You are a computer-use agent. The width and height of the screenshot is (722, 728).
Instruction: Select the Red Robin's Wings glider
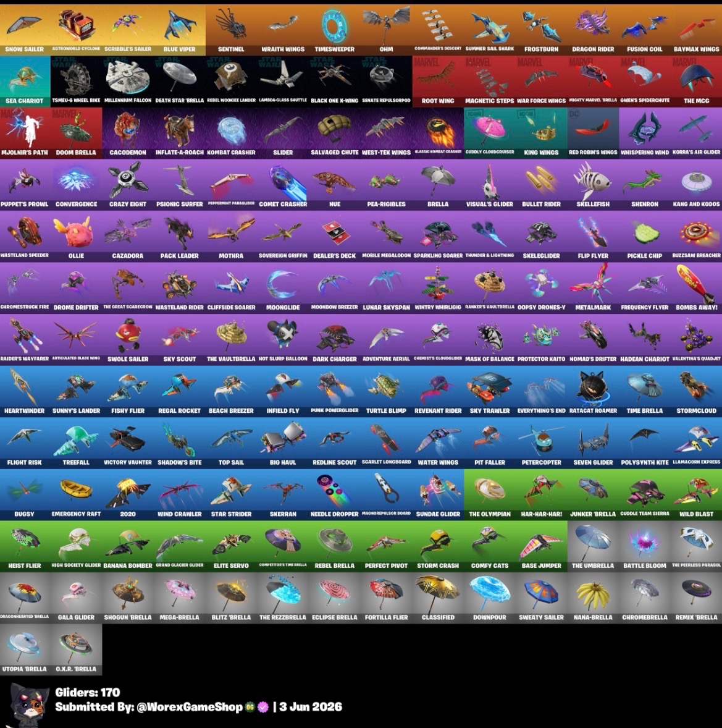(593, 133)
